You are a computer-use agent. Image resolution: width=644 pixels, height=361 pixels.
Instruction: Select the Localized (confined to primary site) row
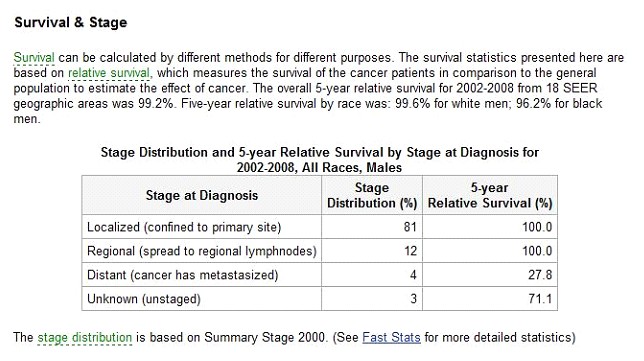click(x=320, y=227)
